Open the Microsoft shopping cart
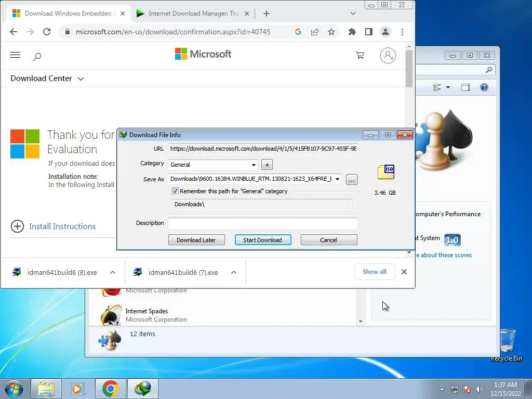The image size is (532, 399). [x=360, y=55]
